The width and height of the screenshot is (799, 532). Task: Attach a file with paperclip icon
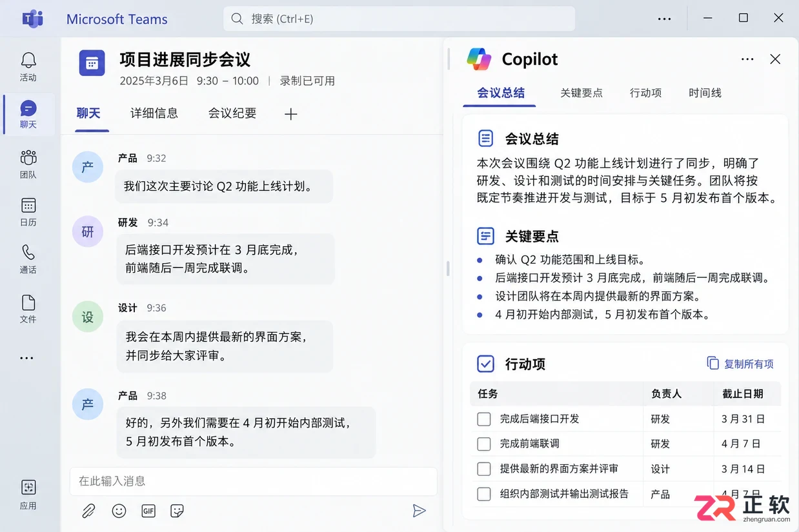(88, 511)
